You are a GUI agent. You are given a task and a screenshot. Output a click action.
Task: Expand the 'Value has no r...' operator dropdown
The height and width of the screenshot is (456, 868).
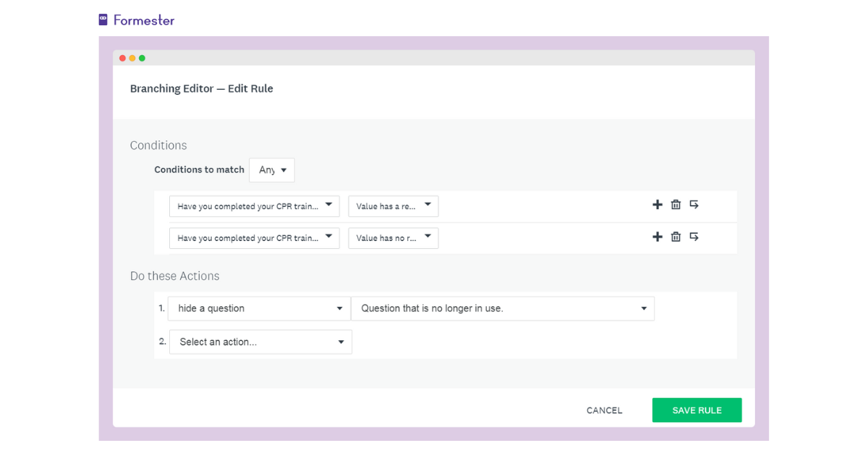pos(393,237)
